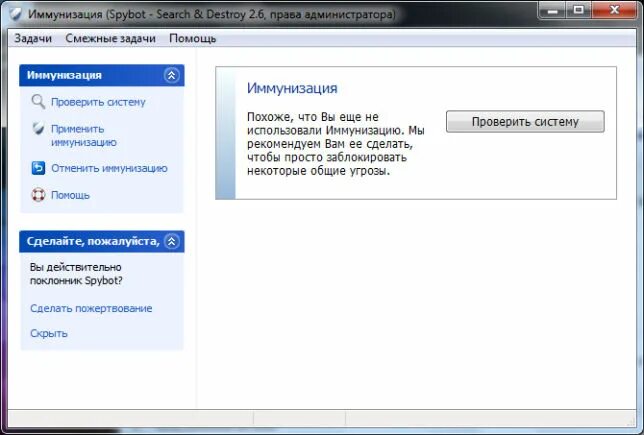This screenshot has height=435, width=644.
Task: Maximize the Spybot window
Action: coord(579,10)
